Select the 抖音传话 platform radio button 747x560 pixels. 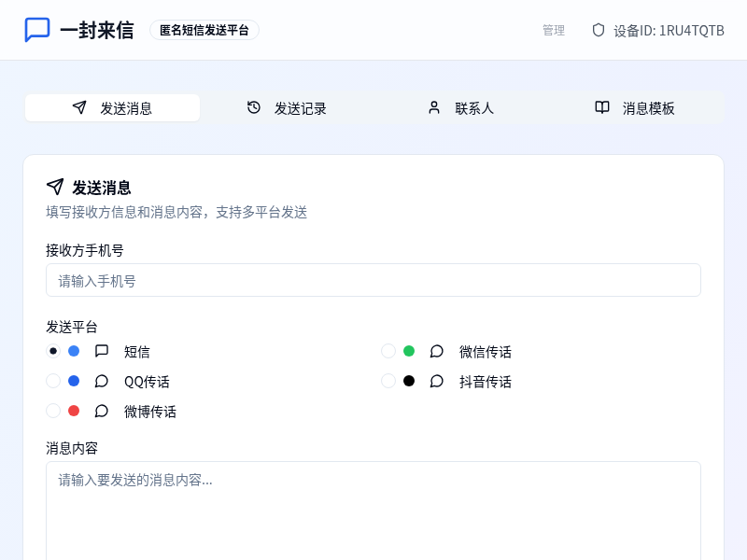[x=388, y=381]
